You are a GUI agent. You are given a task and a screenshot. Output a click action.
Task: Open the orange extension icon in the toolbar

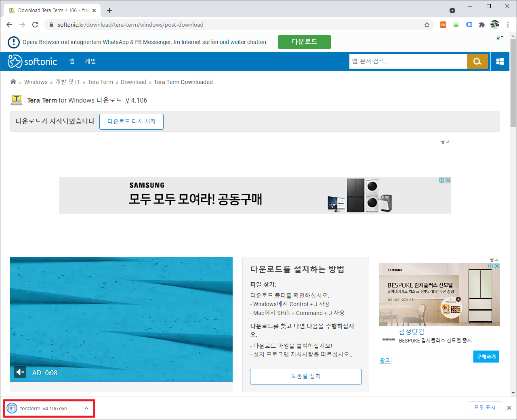coord(443,25)
